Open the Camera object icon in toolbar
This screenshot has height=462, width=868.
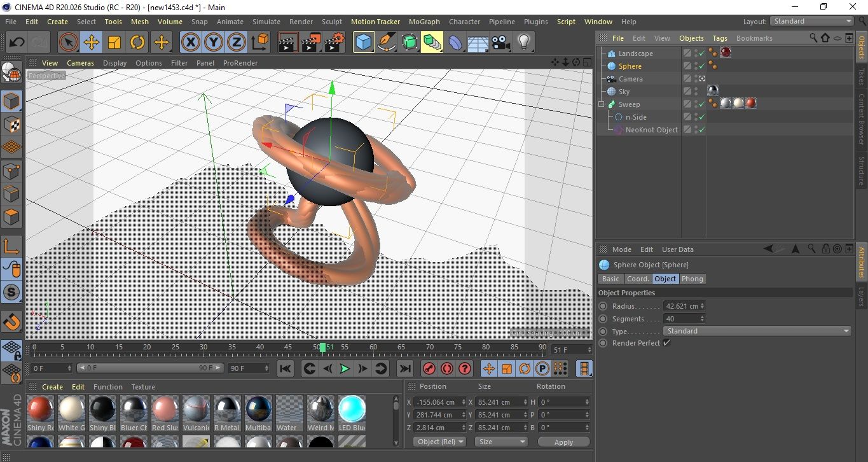pyautogui.click(x=501, y=43)
